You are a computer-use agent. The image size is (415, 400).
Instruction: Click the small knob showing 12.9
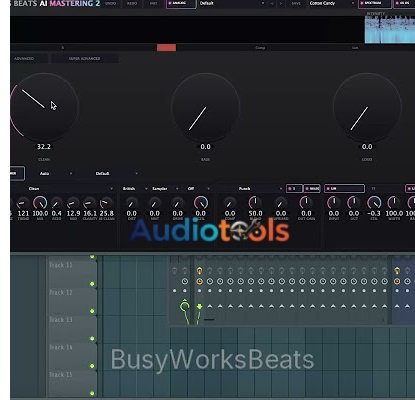pyautogui.click(x=73, y=203)
